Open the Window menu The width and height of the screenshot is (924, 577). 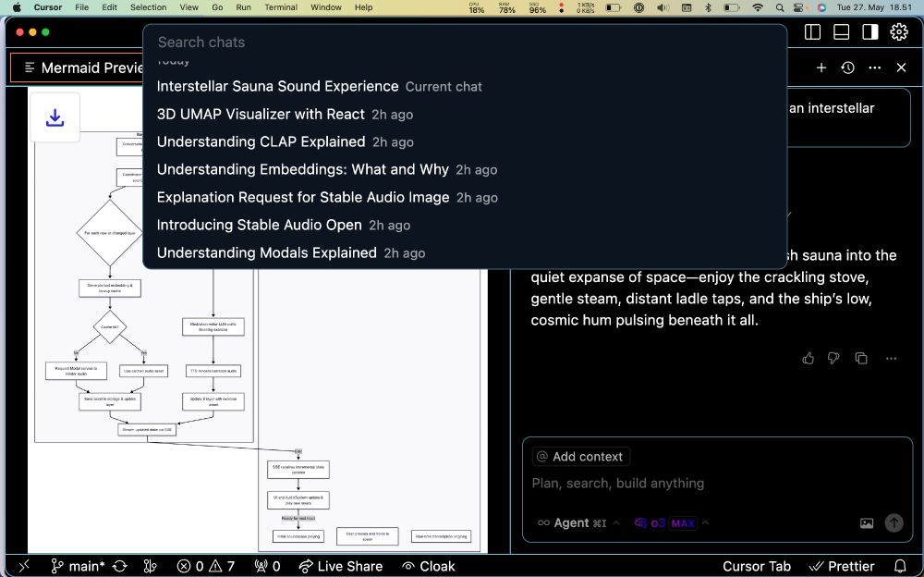[326, 7]
